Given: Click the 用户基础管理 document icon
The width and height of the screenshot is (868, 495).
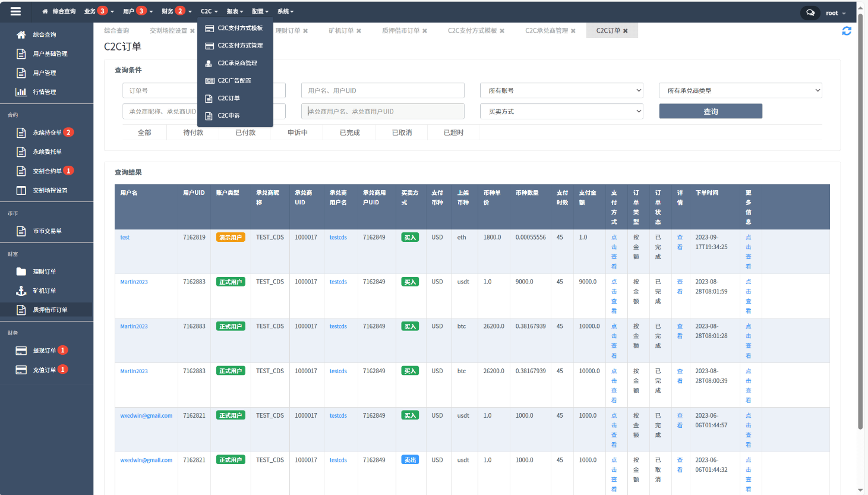Looking at the screenshot, I should (21, 53).
